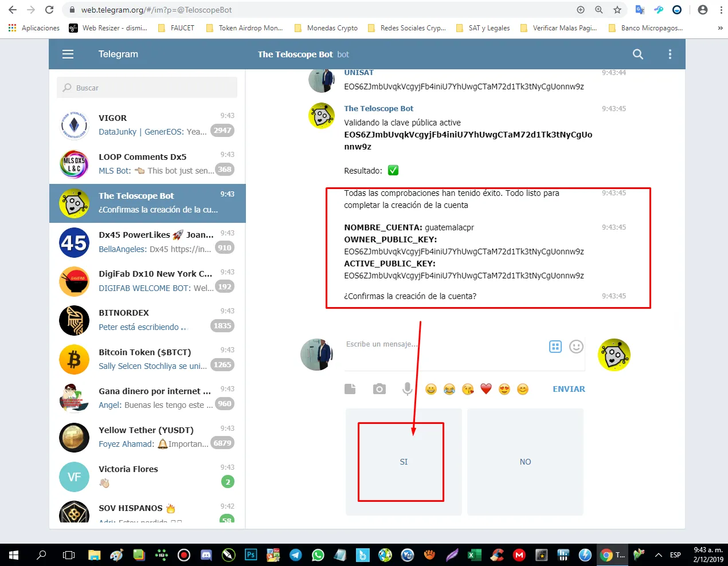Click your profile photo beside the input
The height and width of the screenshot is (566, 728).
point(317,355)
